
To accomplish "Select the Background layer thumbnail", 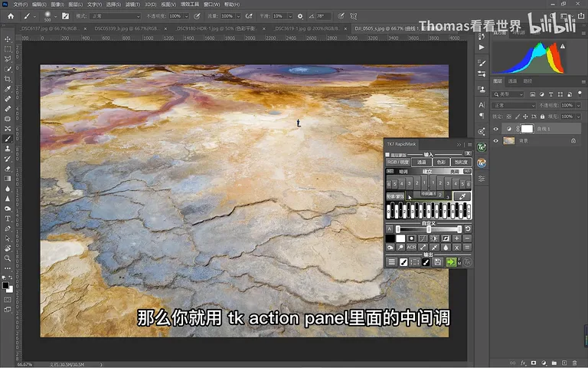I will (x=509, y=140).
